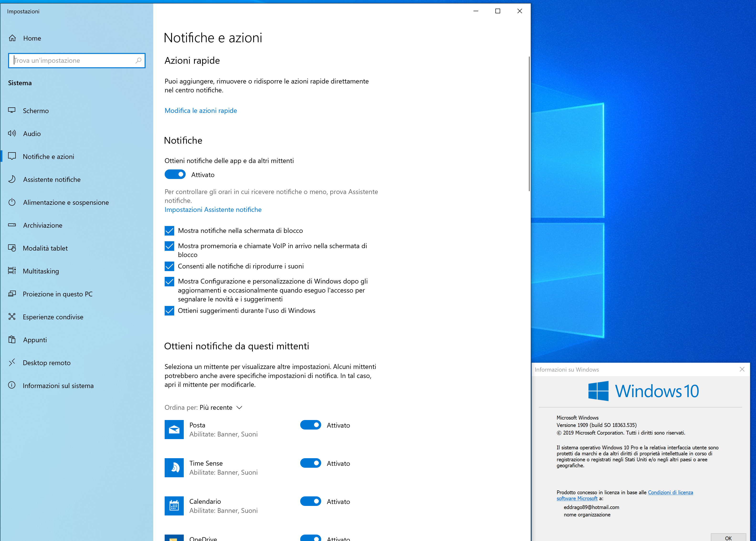Click the Calendario app icon

[x=174, y=506]
